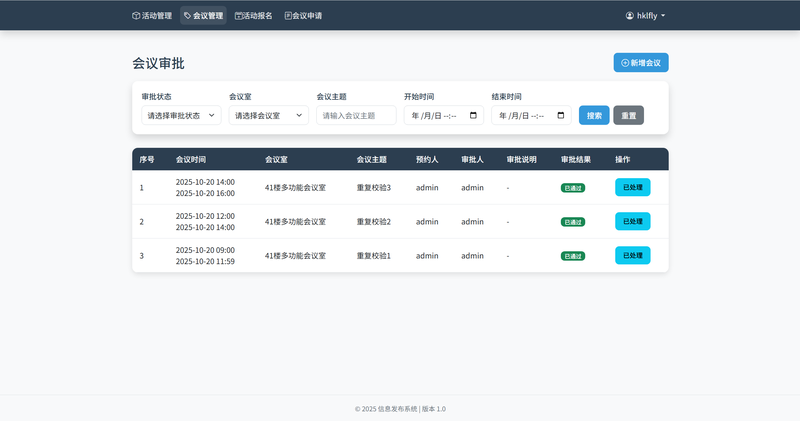Go to the 活动报名 menu item
Screen dimensions: 800x421
click(x=258, y=16)
